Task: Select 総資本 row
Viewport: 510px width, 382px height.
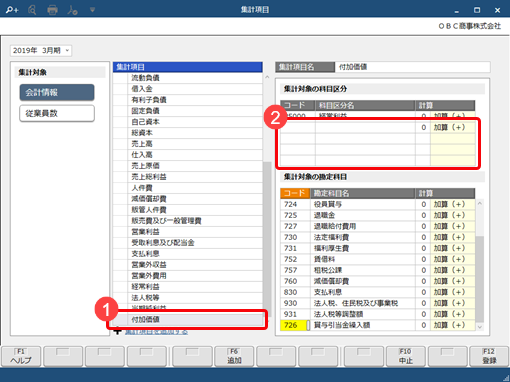Action: click(188, 133)
